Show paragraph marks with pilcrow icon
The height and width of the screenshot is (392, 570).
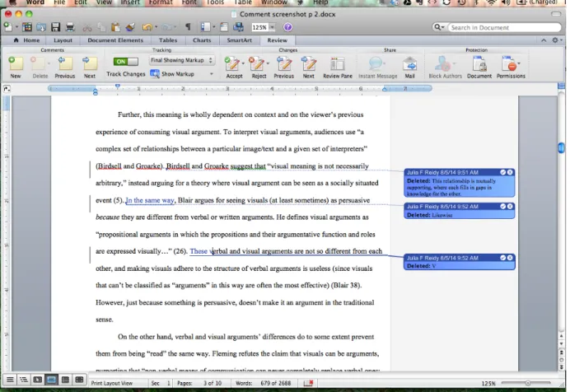[x=188, y=27]
